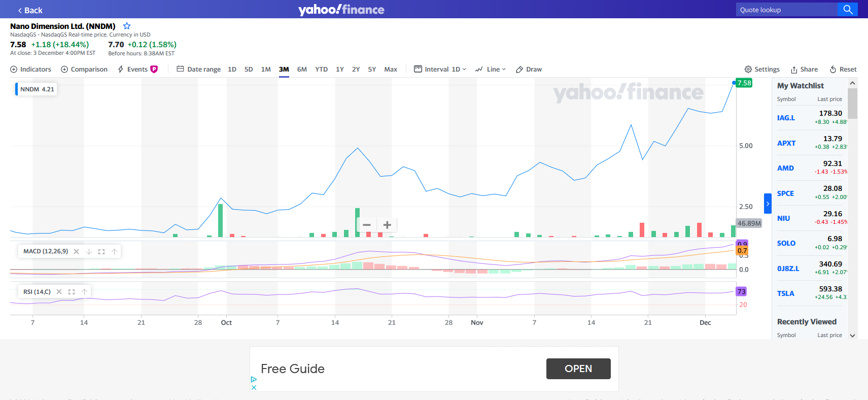Viewport: 868px width, 400px height.
Task: Maximize the RSI panel
Action: 72,292
